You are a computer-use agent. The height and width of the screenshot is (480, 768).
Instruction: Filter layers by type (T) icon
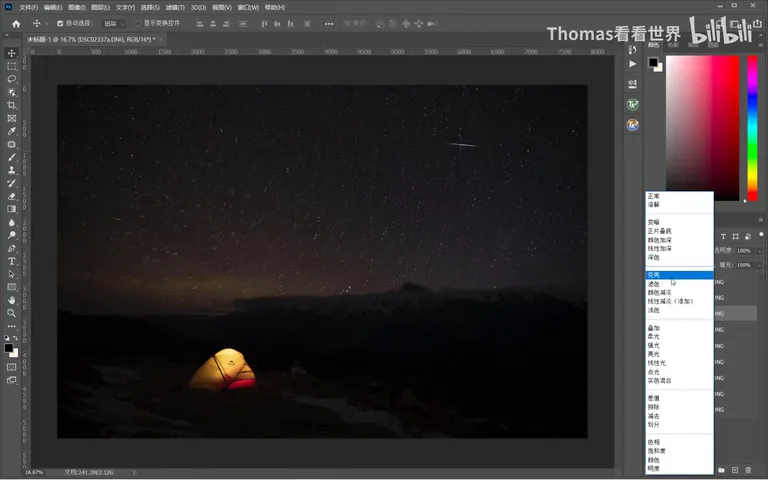pyautogui.click(x=723, y=237)
